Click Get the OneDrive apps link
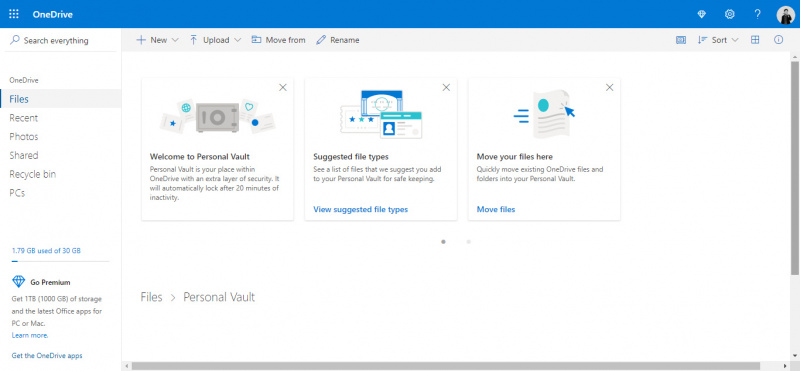800x371 pixels. tap(47, 356)
